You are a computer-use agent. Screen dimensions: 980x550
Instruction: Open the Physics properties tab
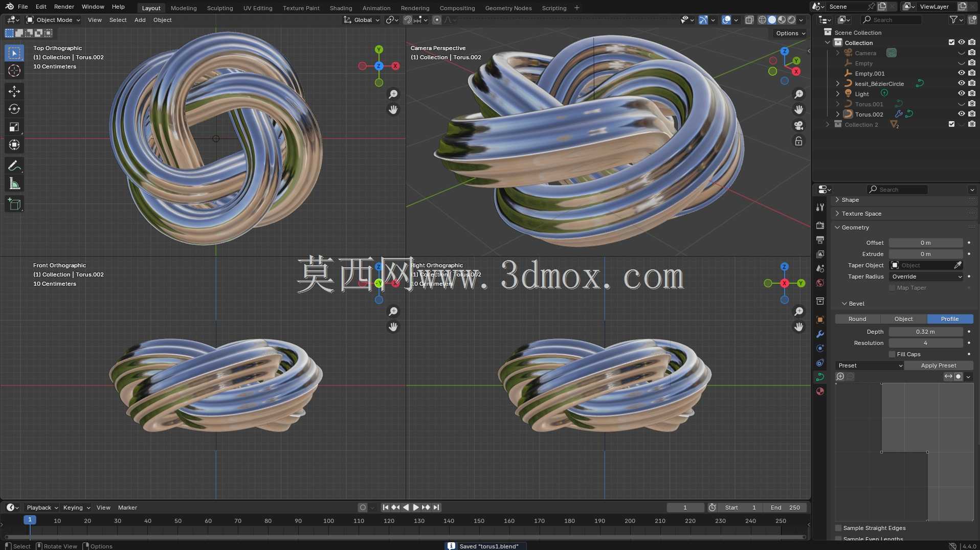820,348
